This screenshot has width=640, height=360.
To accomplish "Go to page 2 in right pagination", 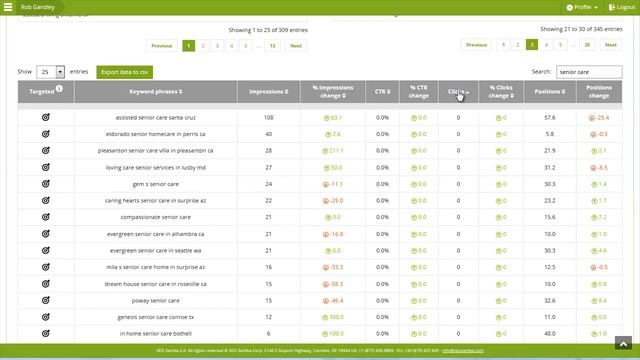I will (x=518, y=45).
